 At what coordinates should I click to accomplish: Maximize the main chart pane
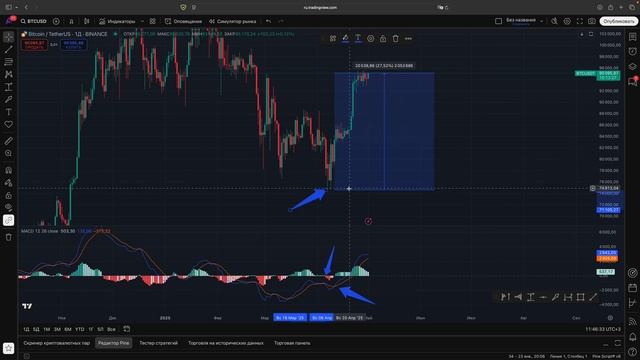591,34
